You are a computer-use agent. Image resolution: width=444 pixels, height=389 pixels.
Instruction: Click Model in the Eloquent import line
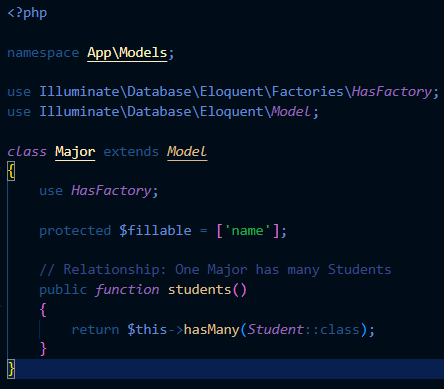pyautogui.click(x=291, y=112)
